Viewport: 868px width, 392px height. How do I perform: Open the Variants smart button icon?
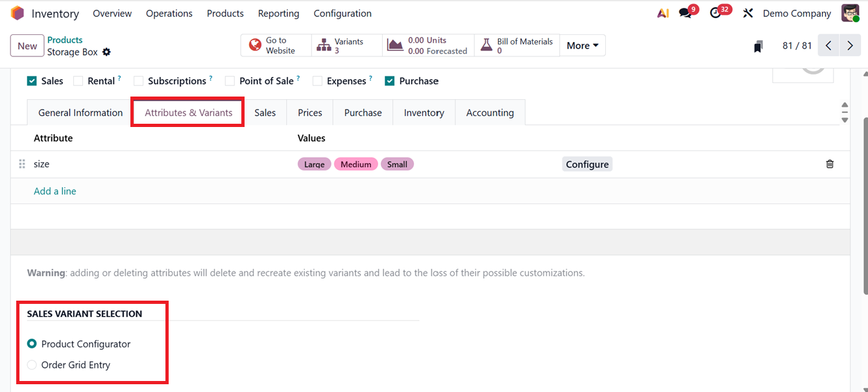tap(324, 45)
